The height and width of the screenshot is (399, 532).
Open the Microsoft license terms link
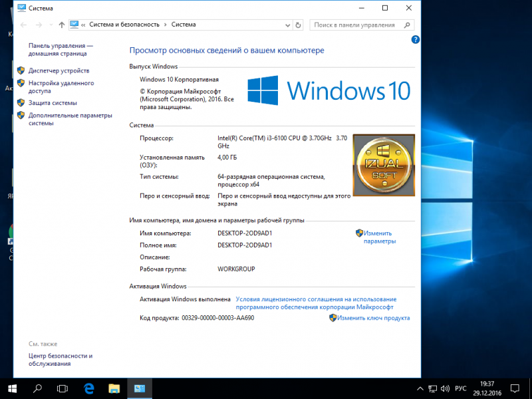[x=316, y=303]
